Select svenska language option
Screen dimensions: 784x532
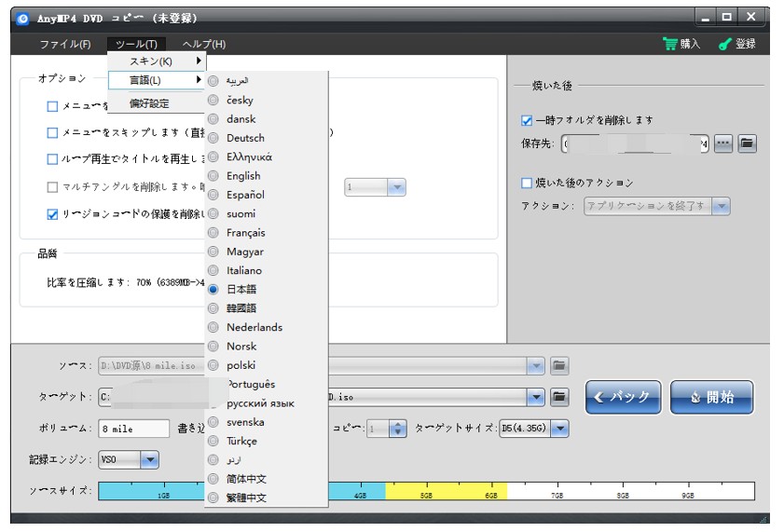(266, 422)
